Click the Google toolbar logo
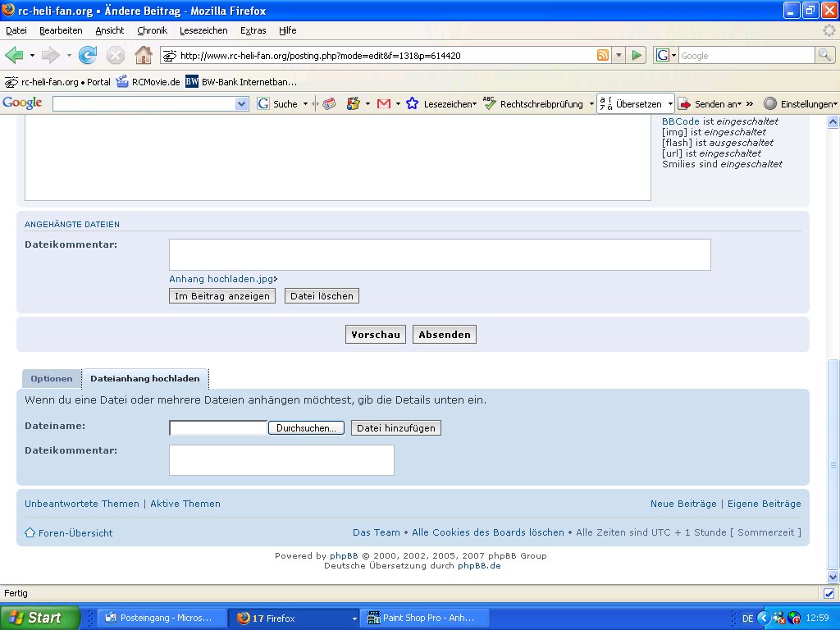 (x=22, y=103)
